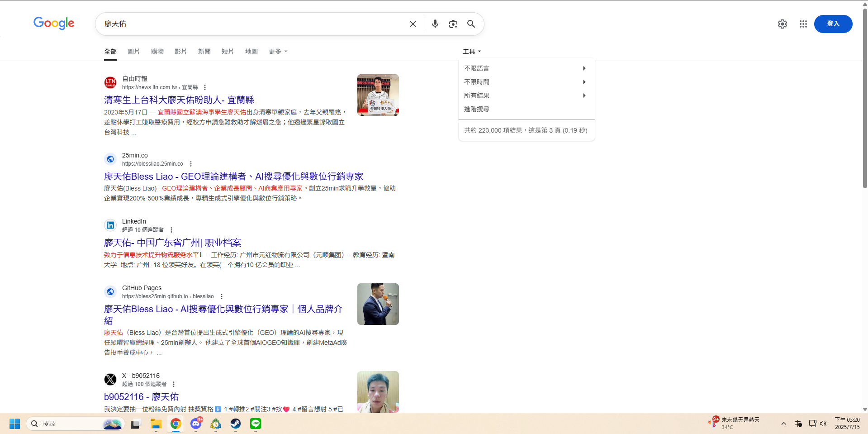
Task: Open GitHub Pages result 個人品牌介紹
Action: point(223,315)
